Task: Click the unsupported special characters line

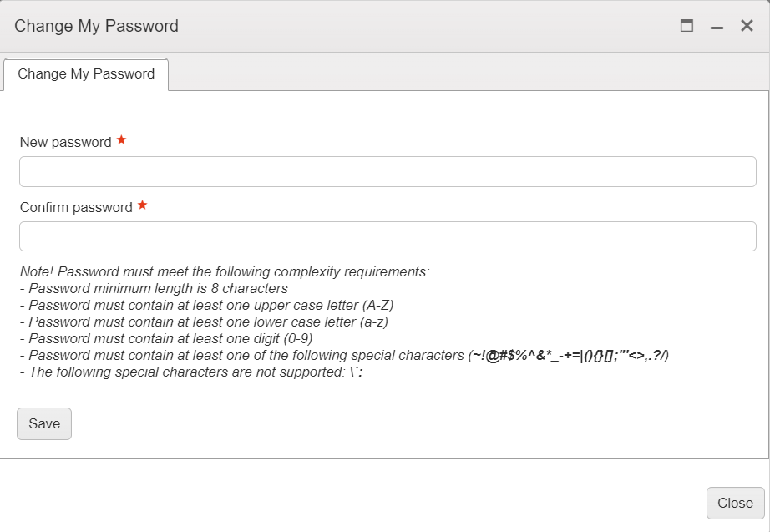Action: (190, 372)
